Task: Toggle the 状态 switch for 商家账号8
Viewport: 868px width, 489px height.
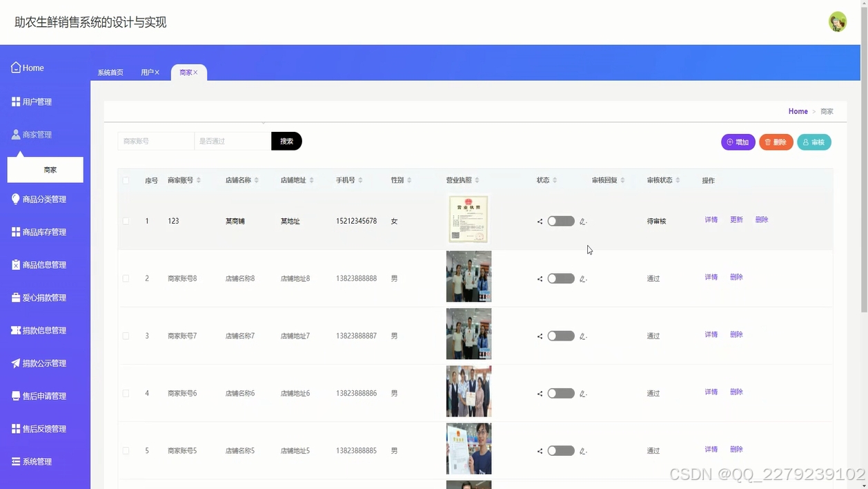Action: (561, 278)
